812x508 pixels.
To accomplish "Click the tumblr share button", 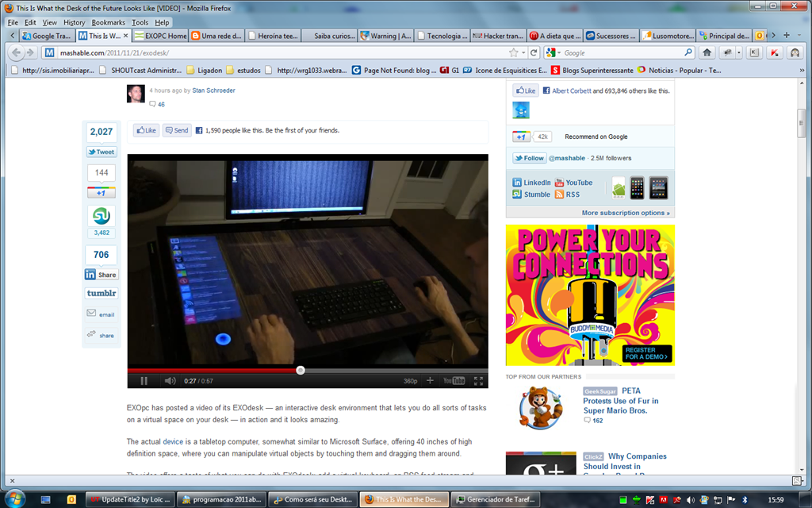I will pyautogui.click(x=101, y=293).
